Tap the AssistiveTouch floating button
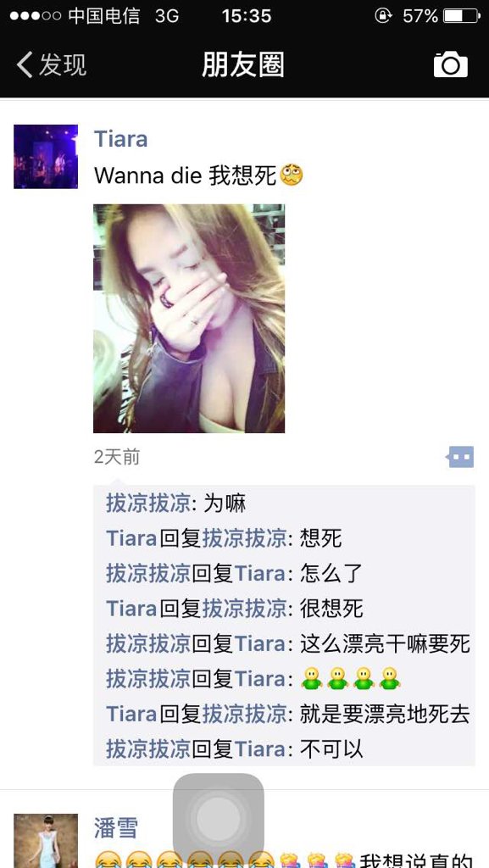Screen dimensions: 489x868 click(x=219, y=818)
